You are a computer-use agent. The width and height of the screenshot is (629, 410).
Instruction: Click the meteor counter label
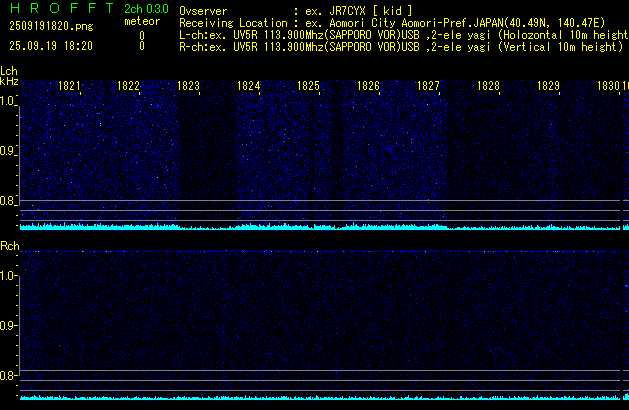(x=141, y=21)
